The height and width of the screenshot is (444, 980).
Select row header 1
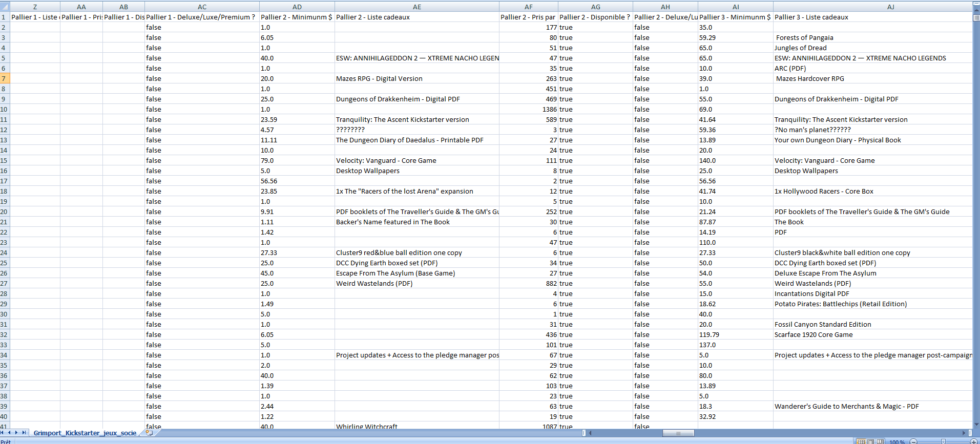click(5, 17)
